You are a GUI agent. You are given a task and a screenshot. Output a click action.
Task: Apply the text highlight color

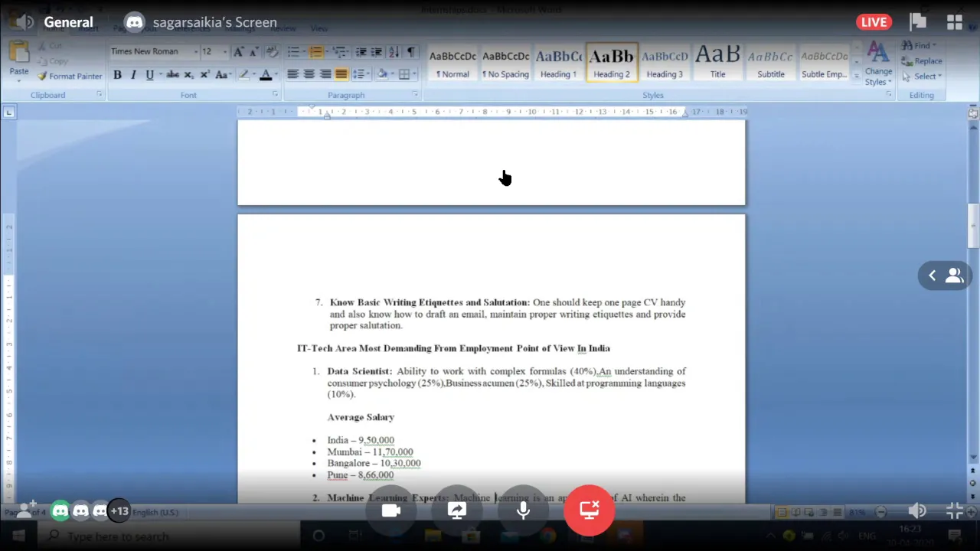(244, 74)
